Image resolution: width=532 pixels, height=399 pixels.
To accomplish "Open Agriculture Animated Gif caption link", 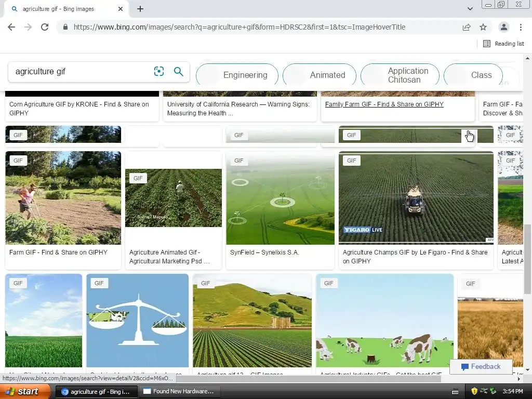I will (169, 257).
